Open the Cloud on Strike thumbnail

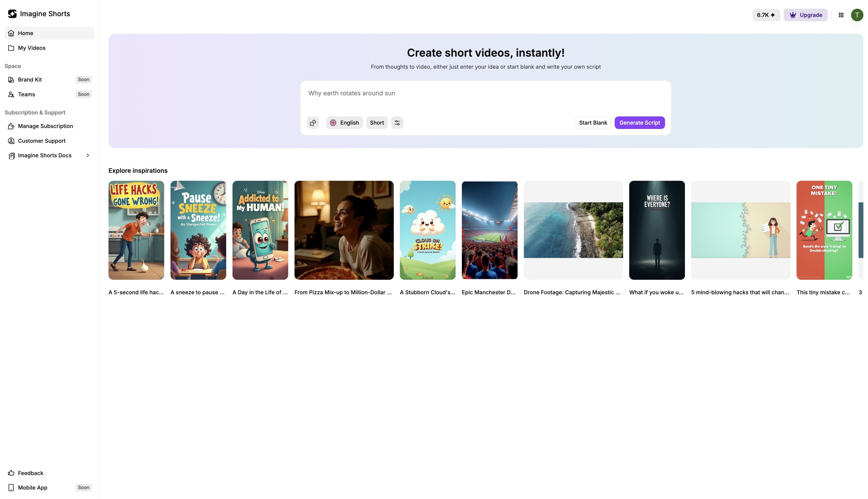(x=428, y=230)
